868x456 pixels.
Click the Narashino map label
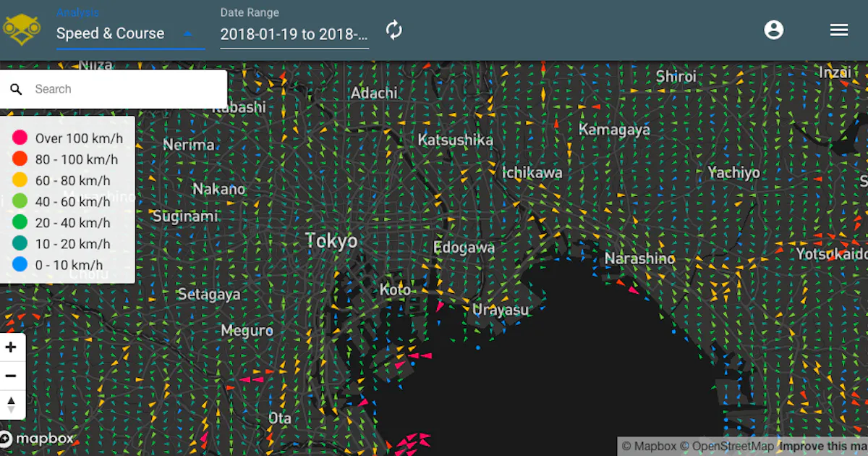pos(639,258)
